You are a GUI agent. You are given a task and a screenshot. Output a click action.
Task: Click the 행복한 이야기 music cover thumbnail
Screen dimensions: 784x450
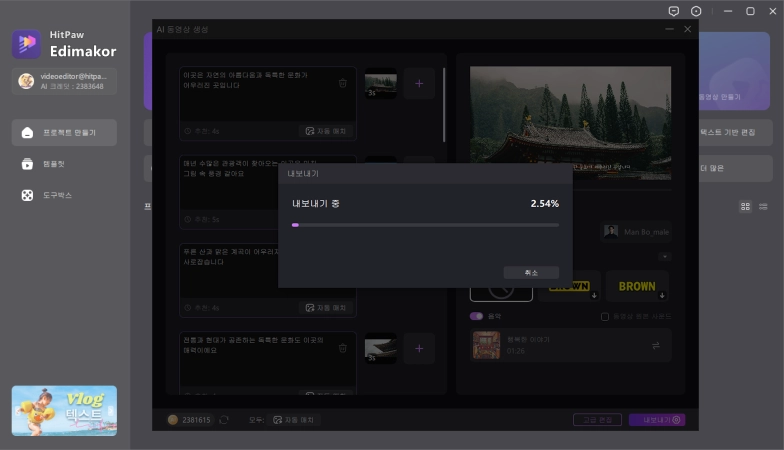coord(486,345)
